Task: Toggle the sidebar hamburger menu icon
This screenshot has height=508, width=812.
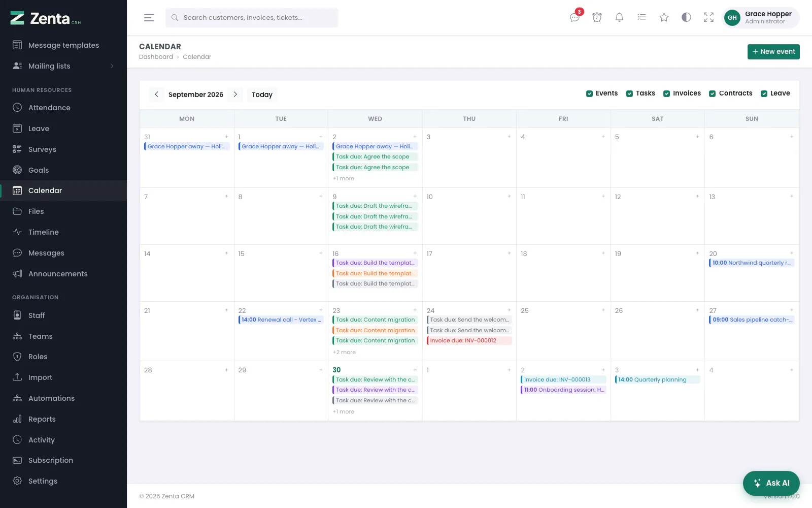Action: [x=149, y=18]
